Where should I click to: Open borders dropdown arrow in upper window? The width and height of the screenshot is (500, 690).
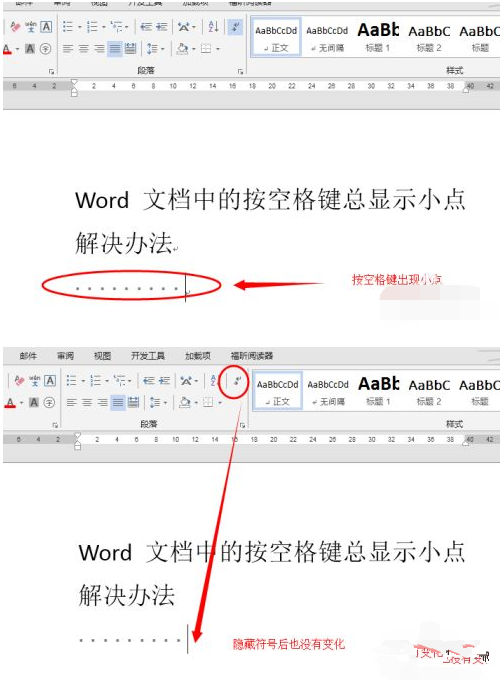(x=218, y=49)
